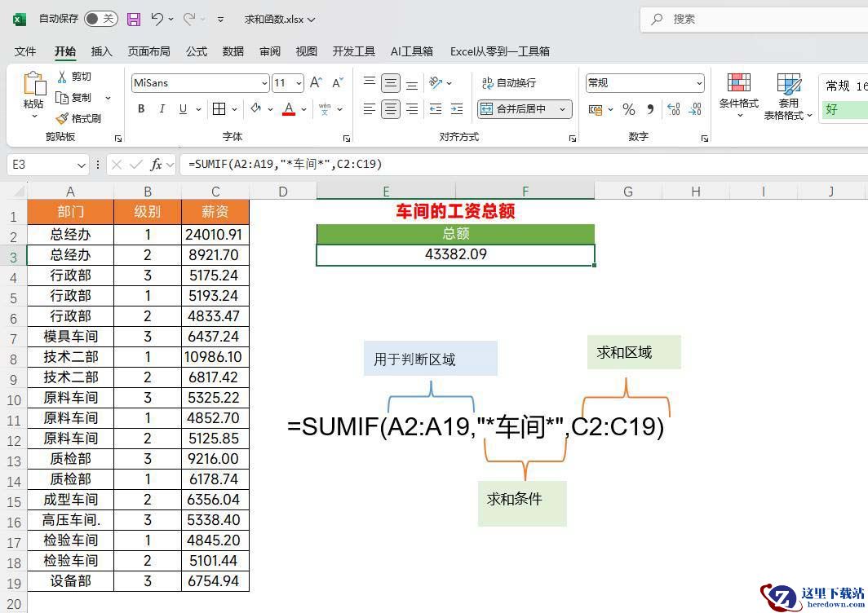Click the red font color swatch

click(288, 109)
